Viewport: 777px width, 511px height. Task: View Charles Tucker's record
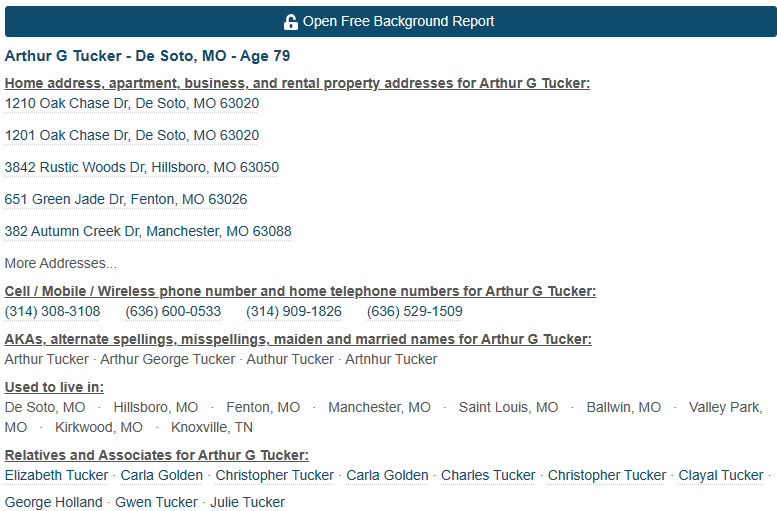click(488, 475)
